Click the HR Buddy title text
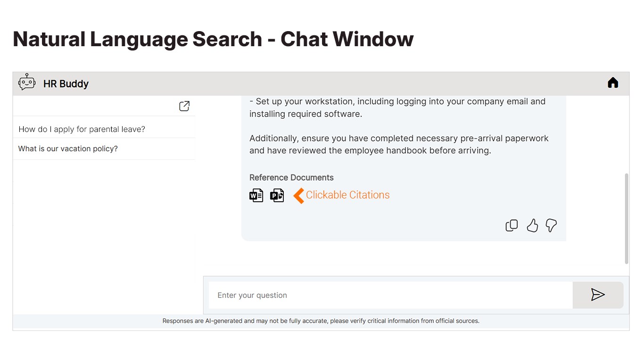This screenshot has width=644, height=362. (x=66, y=84)
